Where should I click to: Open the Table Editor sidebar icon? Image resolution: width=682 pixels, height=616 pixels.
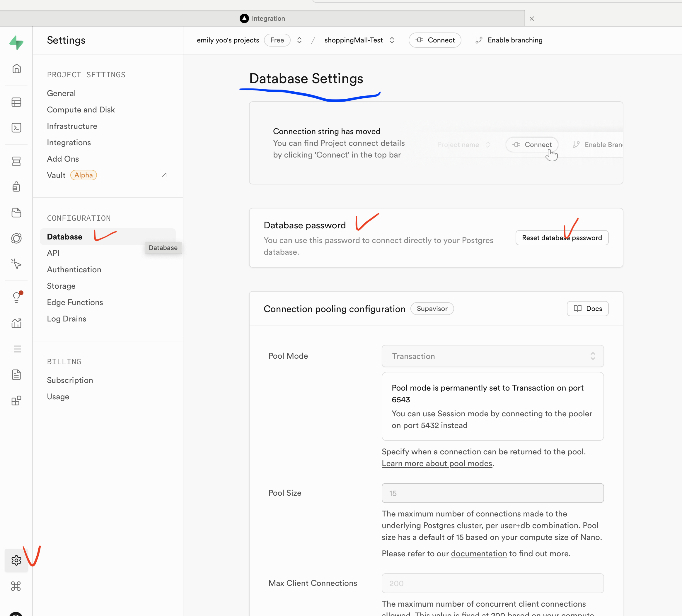coord(16,102)
